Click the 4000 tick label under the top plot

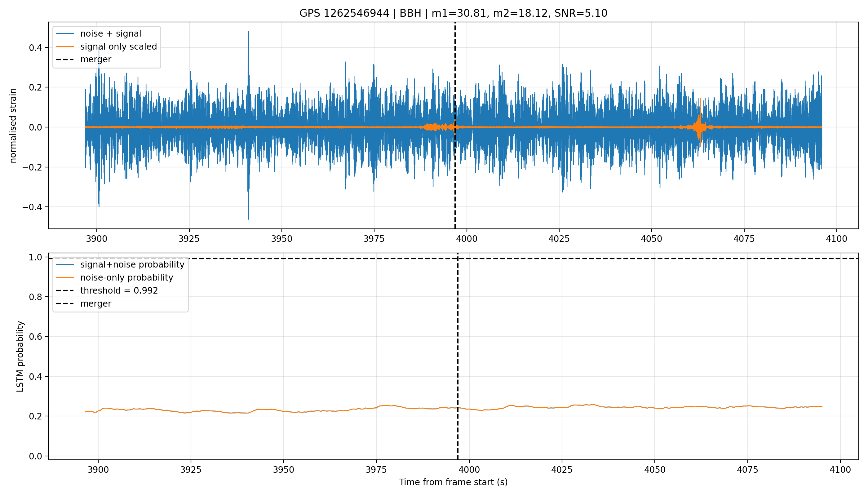point(466,239)
